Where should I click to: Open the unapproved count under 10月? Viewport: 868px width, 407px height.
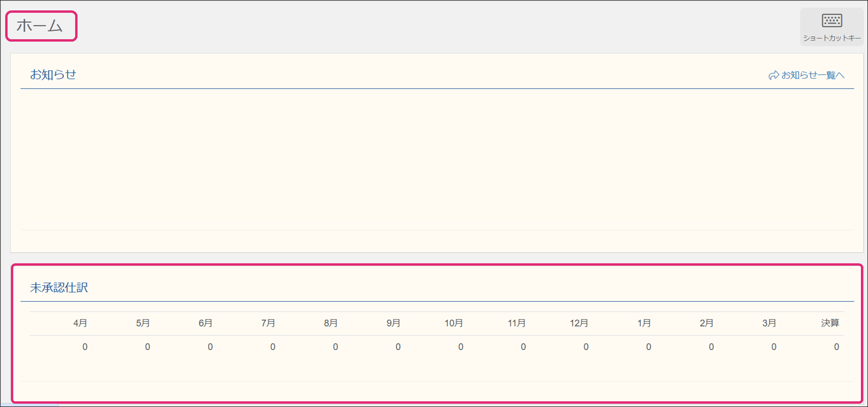point(461,347)
